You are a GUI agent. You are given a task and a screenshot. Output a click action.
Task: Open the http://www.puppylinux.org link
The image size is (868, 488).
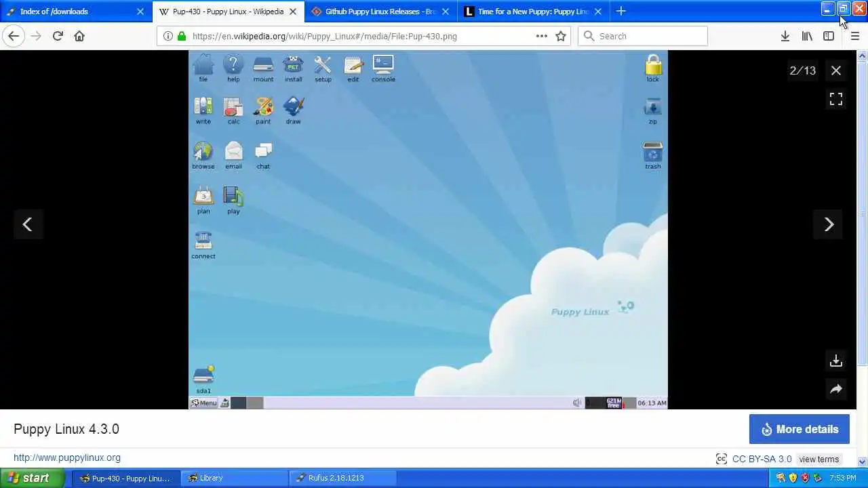point(67,457)
